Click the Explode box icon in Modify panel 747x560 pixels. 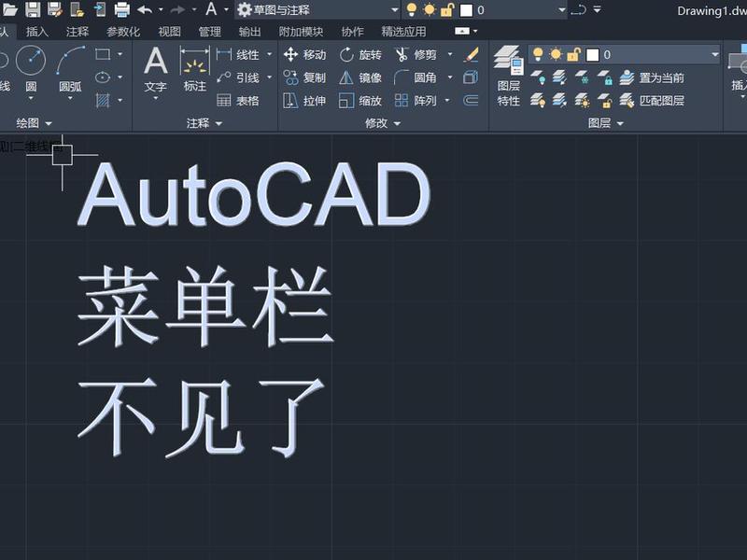(x=471, y=77)
